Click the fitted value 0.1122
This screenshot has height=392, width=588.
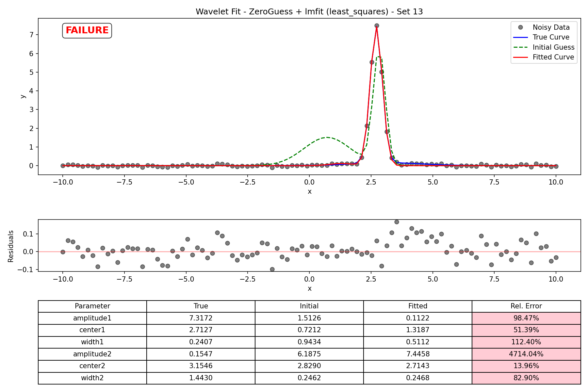pos(418,318)
